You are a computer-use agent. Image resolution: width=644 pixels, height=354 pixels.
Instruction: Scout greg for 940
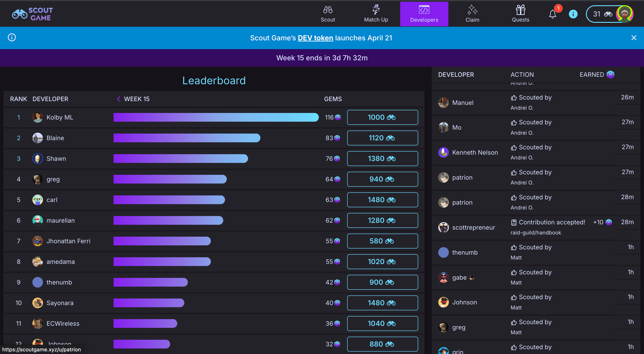tap(382, 179)
